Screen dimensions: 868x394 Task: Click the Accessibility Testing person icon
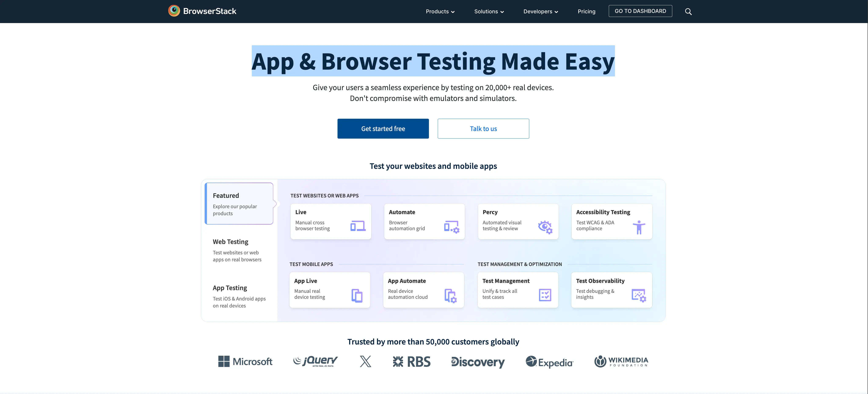click(x=639, y=227)
